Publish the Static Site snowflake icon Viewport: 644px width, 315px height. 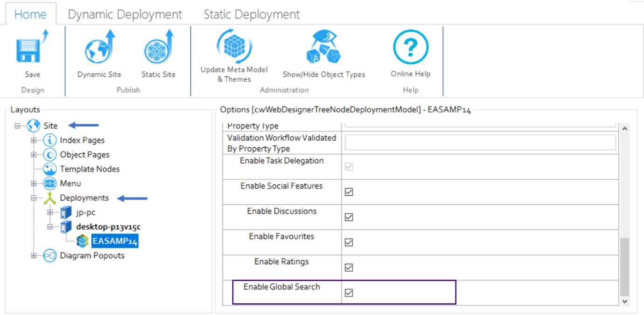158,49
